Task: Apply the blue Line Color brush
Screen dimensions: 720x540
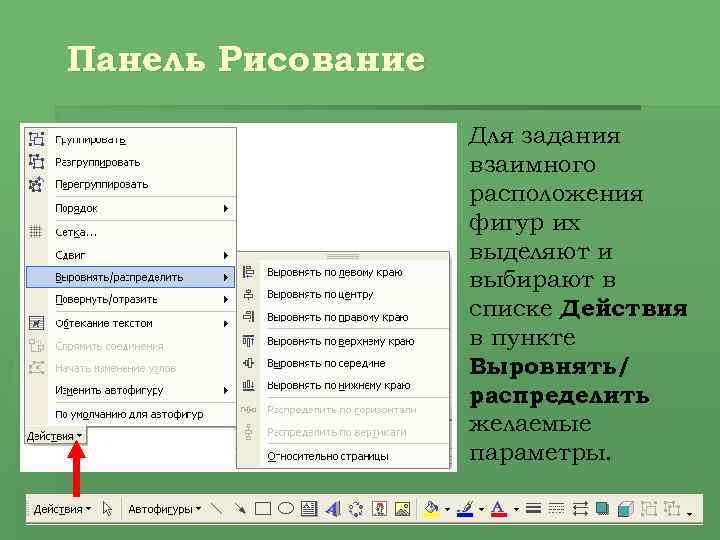Action: (465, 509)
